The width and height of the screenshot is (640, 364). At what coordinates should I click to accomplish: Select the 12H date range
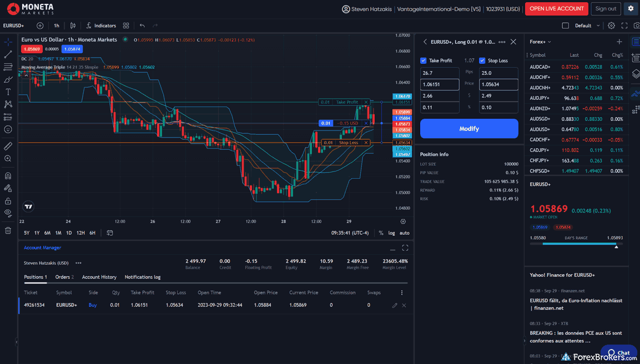[81, 233]
